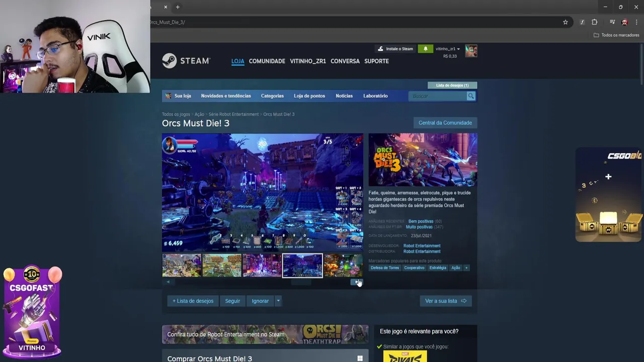Open Loja de pontos tab
The height and width of the screenshot is (362, 644).
point(309,96)
